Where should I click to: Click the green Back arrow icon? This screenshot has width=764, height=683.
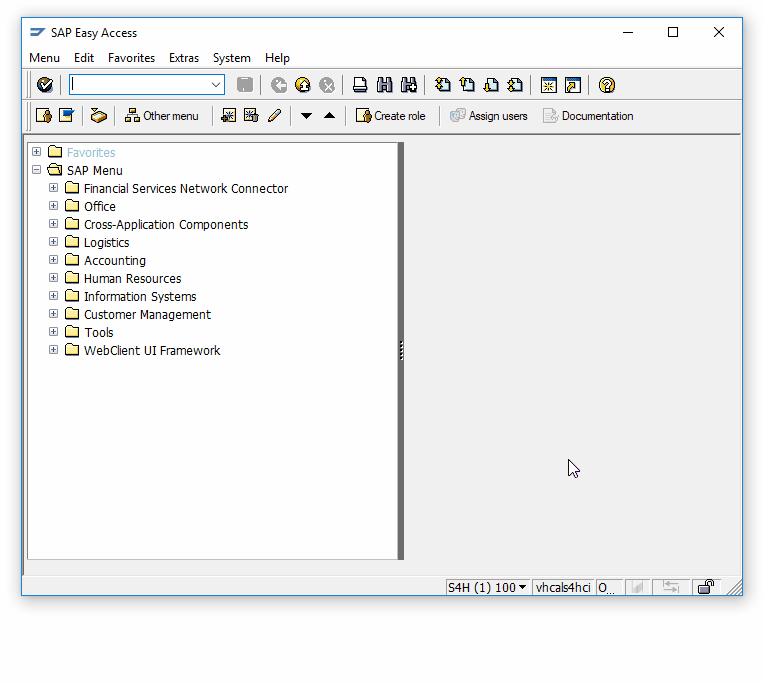point(279,85)
